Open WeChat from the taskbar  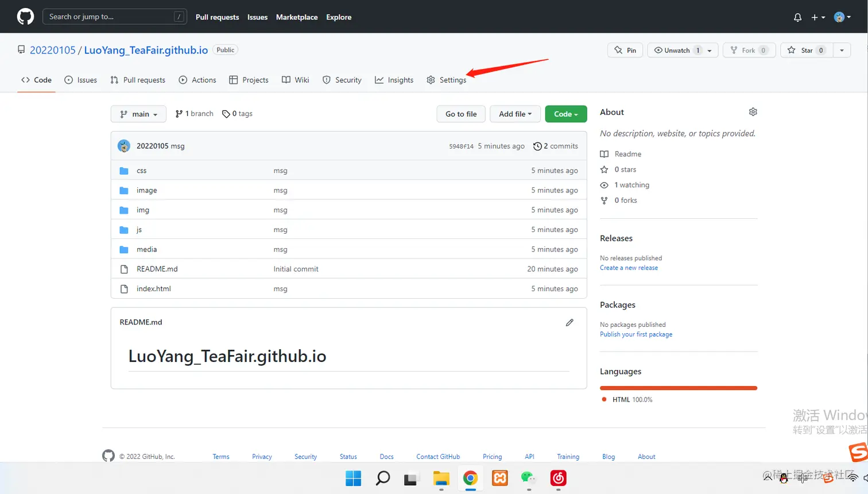(528, 478)
